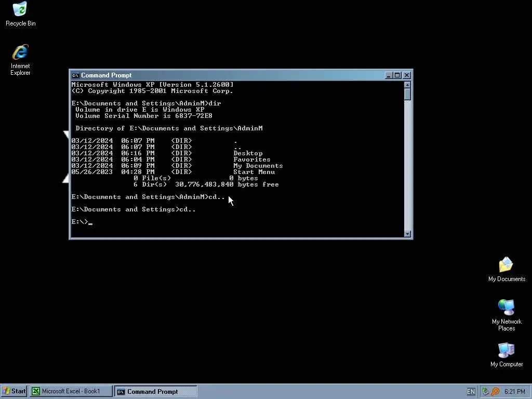Click the 6:21 PM clock
The image size is (532, 399).
click(x=515, y=392)
